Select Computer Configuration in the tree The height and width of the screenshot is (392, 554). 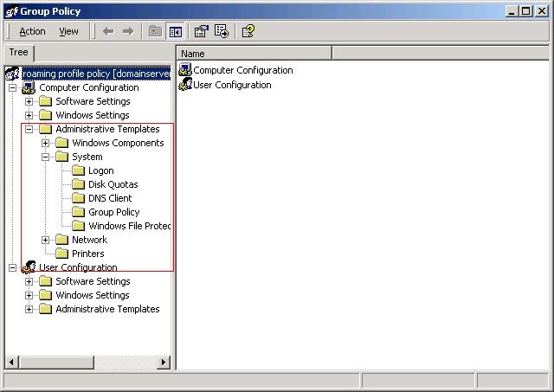89,87
